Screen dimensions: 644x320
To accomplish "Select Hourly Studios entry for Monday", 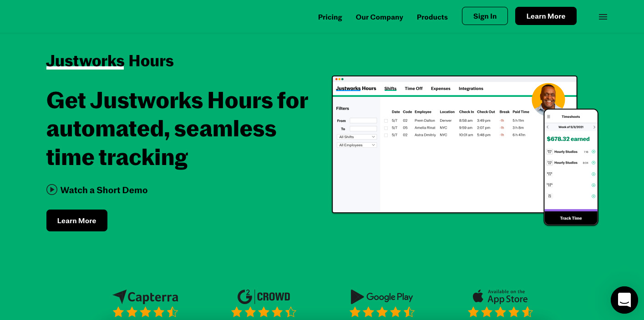I will pyautogui.click(x=566, y=152).
